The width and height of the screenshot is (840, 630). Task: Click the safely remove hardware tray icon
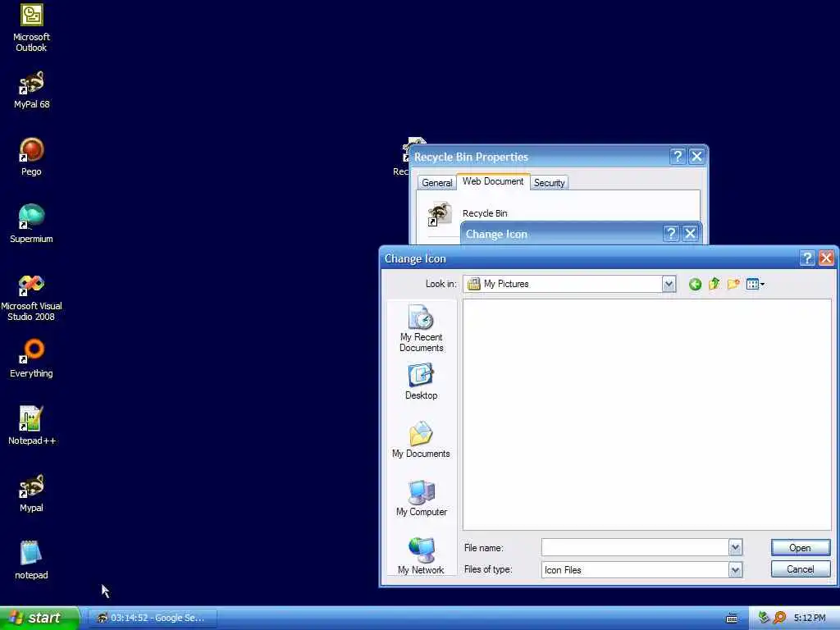pyautogui.click(x=764, y=618)
